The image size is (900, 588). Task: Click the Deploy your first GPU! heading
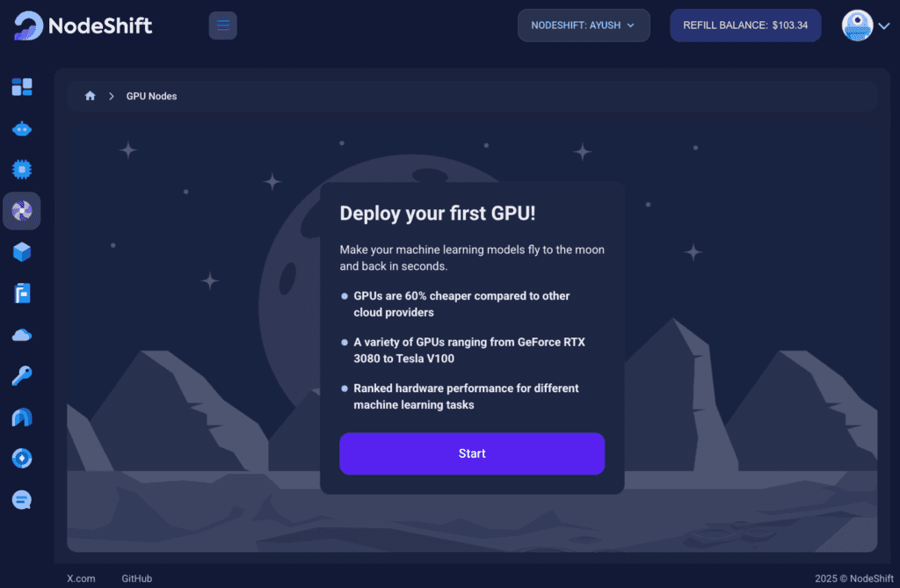(x=438, y=214)
